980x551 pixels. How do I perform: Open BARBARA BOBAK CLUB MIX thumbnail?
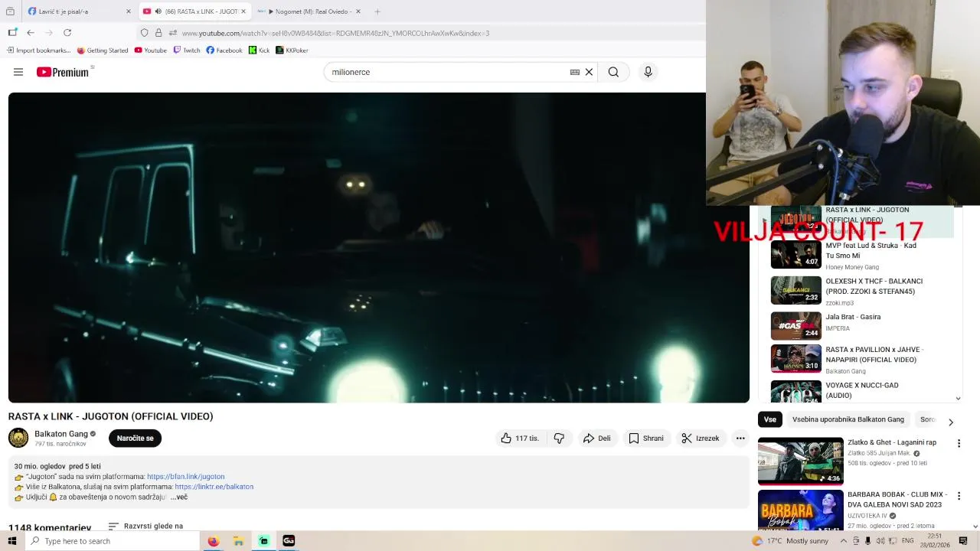(x=800, y=510)
